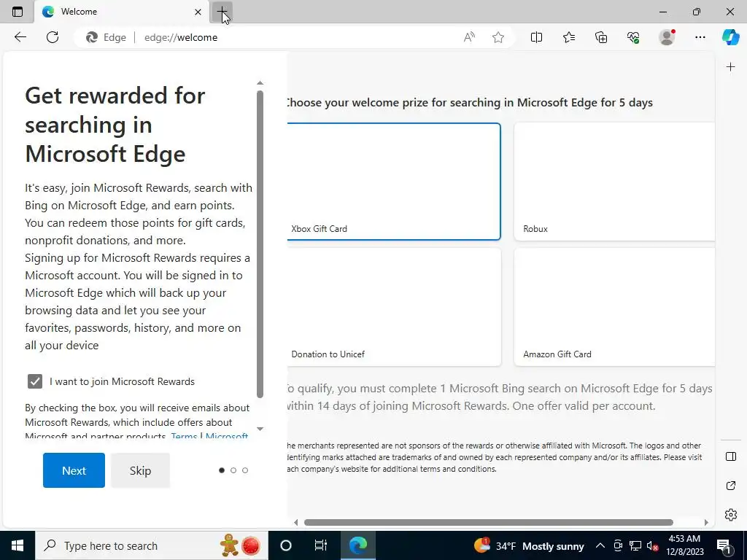Click the Choose your welcome prize heading

470,102
